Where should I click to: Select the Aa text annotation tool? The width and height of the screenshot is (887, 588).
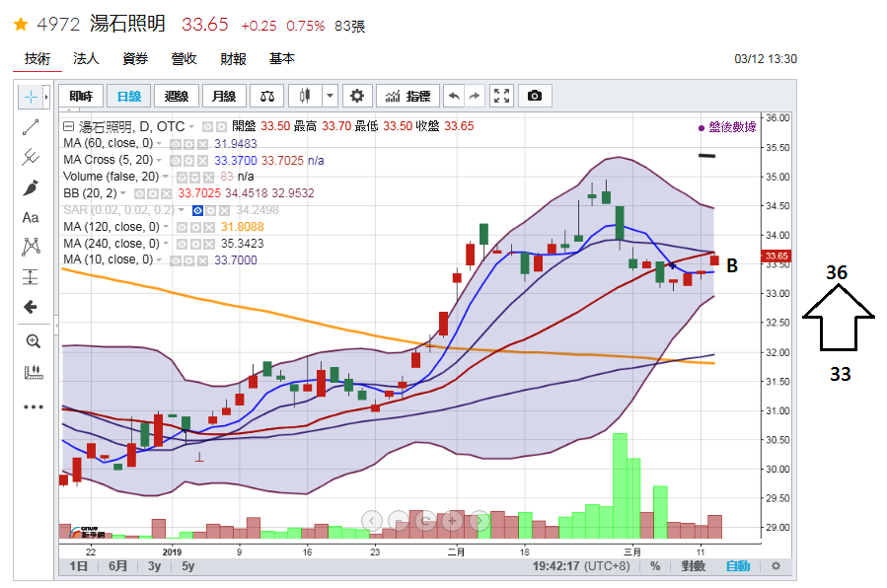(x=31, y=218)
